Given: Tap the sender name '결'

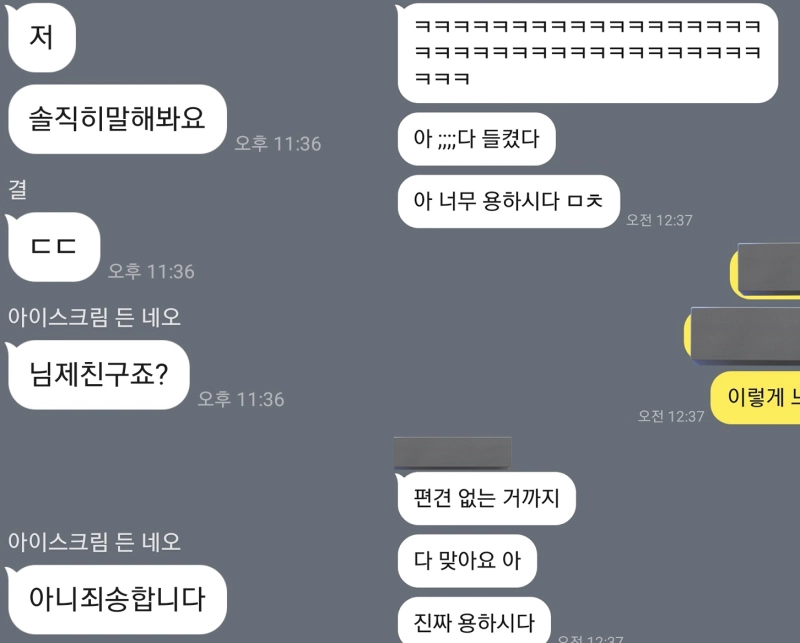Looking at the screenshot, I should (17, 189).
